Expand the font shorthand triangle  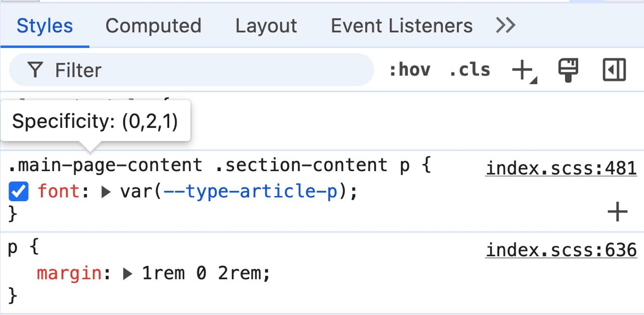(x=106, y=192)
